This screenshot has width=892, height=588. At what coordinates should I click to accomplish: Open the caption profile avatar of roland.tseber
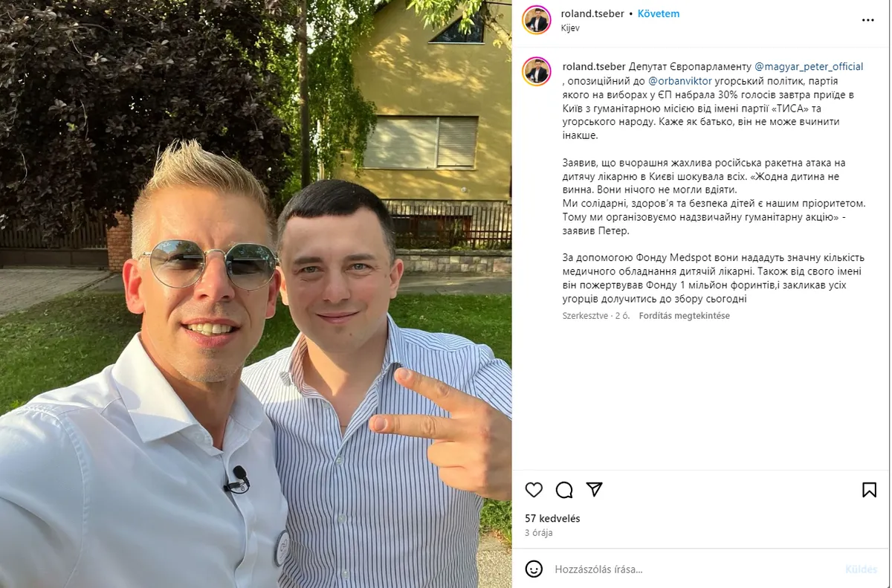(536, 71)
